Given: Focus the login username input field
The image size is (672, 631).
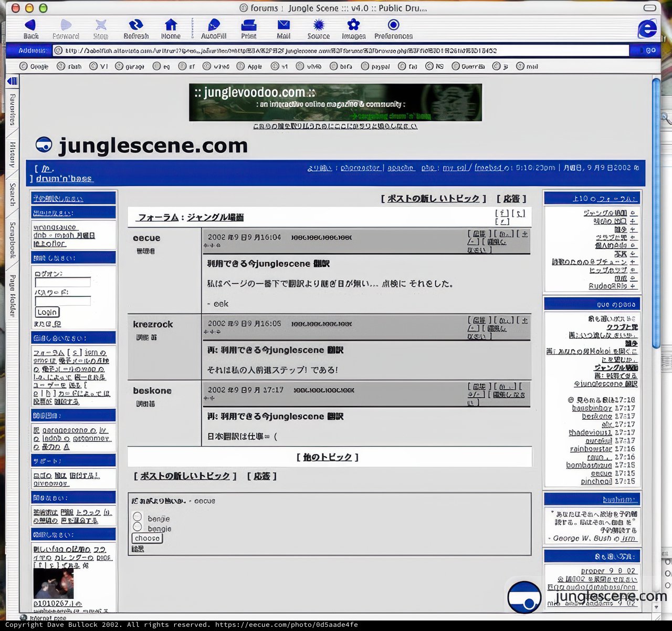Looking at the screenshot, I should [x=62, y=283].
